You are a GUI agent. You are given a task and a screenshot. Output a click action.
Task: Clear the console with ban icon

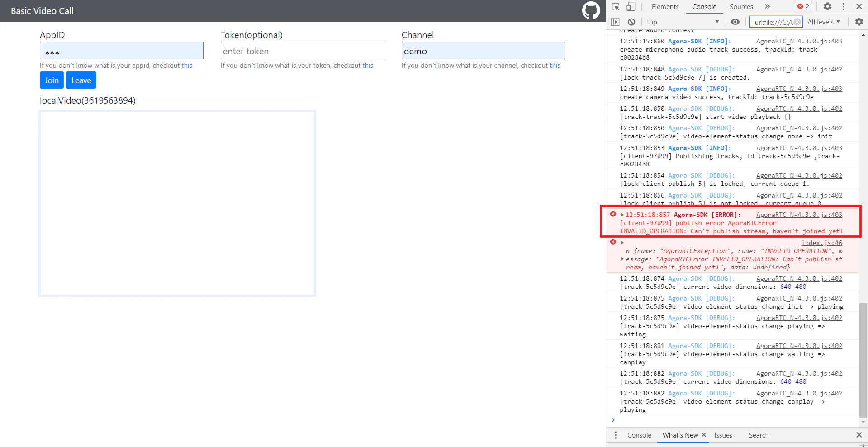[631, 22]
